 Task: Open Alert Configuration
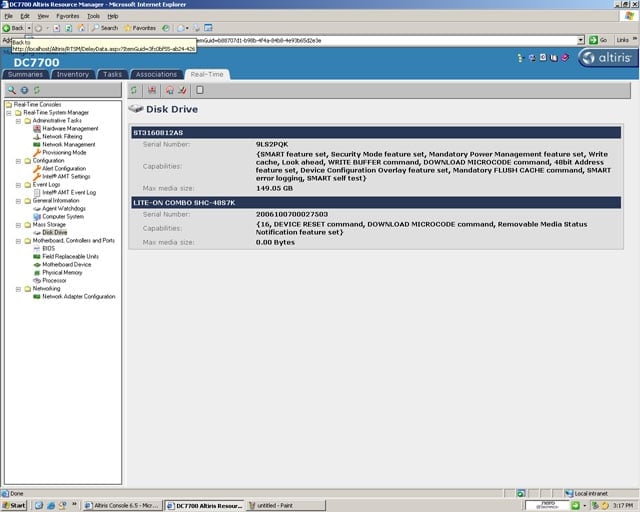point(64,168)
